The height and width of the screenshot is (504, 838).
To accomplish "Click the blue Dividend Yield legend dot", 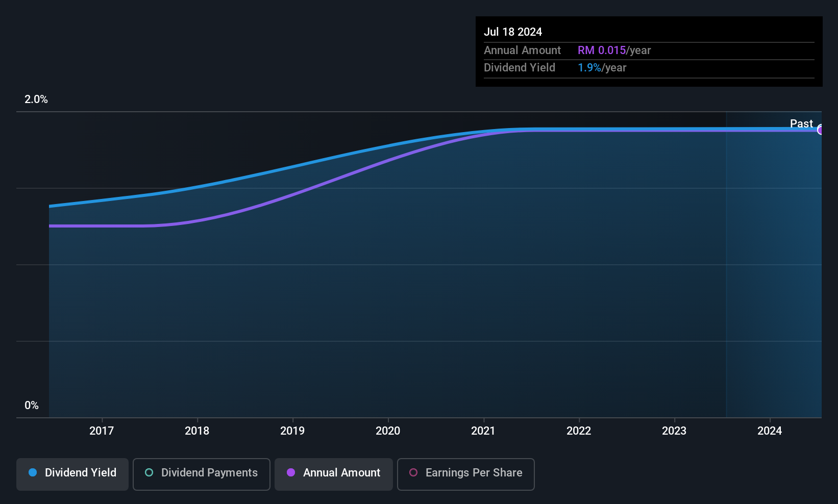I will (33, 472).
